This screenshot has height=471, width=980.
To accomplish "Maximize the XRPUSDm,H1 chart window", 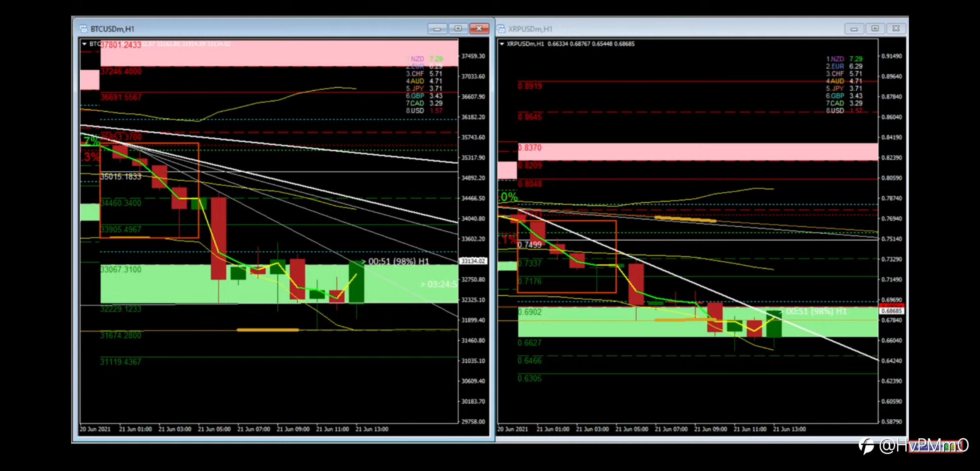I will (x=875, y=29).
